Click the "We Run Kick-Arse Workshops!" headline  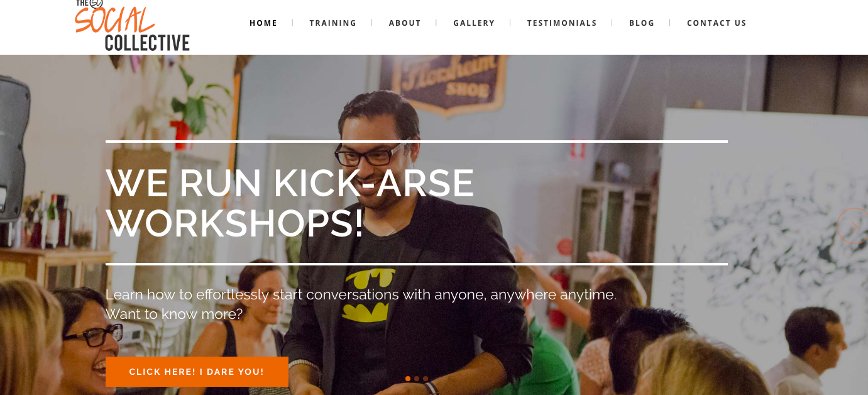(x=290, y=203)
